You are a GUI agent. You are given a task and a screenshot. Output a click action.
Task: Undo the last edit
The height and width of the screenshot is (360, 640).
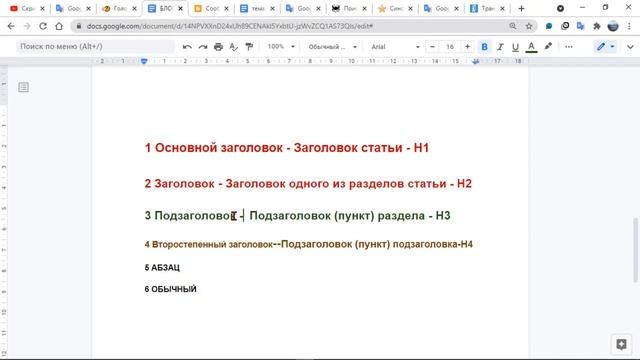[x=187, y=47]
